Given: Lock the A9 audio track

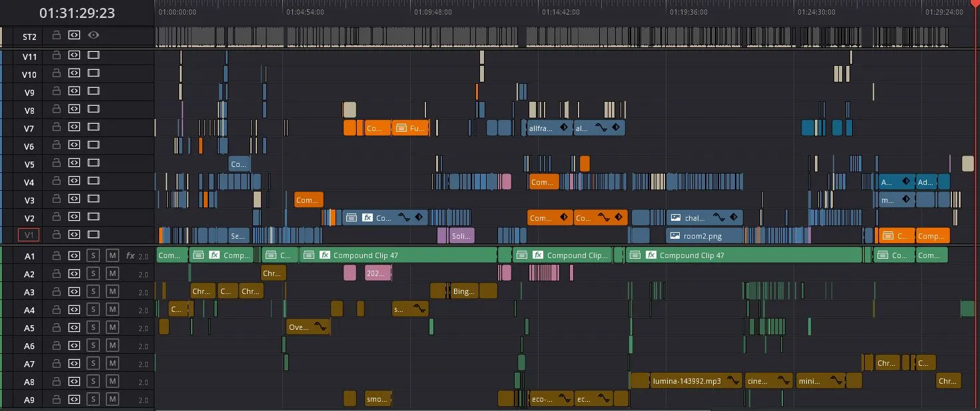Looking at the screenshot, I should pos(57,398).
